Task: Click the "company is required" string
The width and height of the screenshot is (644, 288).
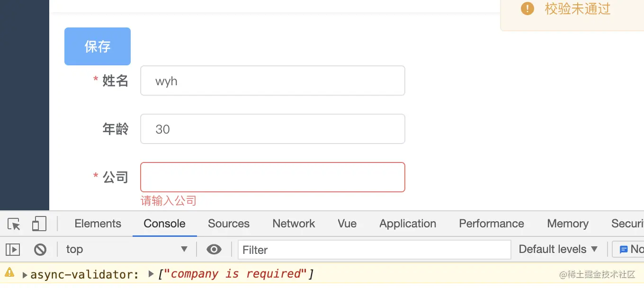Action: click(236, 274)
